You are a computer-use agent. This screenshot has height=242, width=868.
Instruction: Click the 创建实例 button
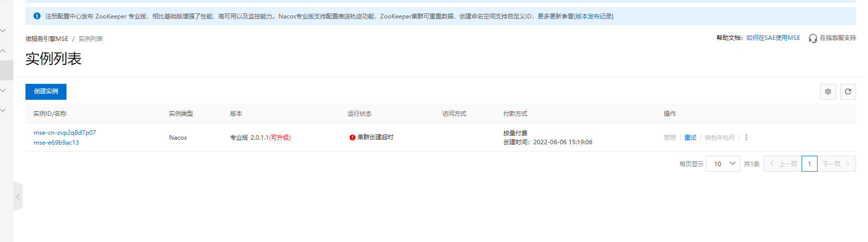(x=46, y=91)
